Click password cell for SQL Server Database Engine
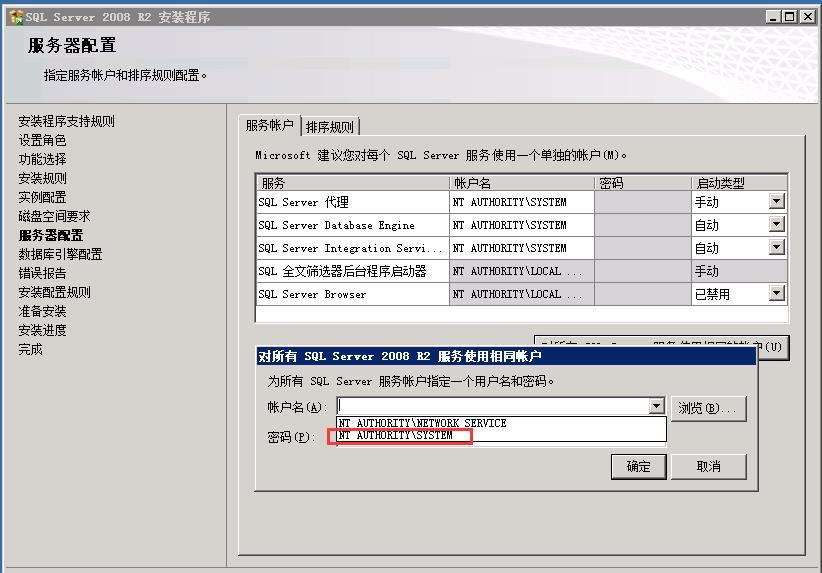 [x=643, y=225]
